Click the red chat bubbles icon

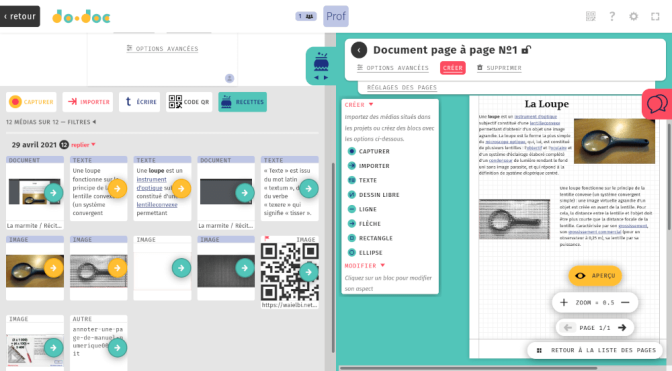(657, 104)
